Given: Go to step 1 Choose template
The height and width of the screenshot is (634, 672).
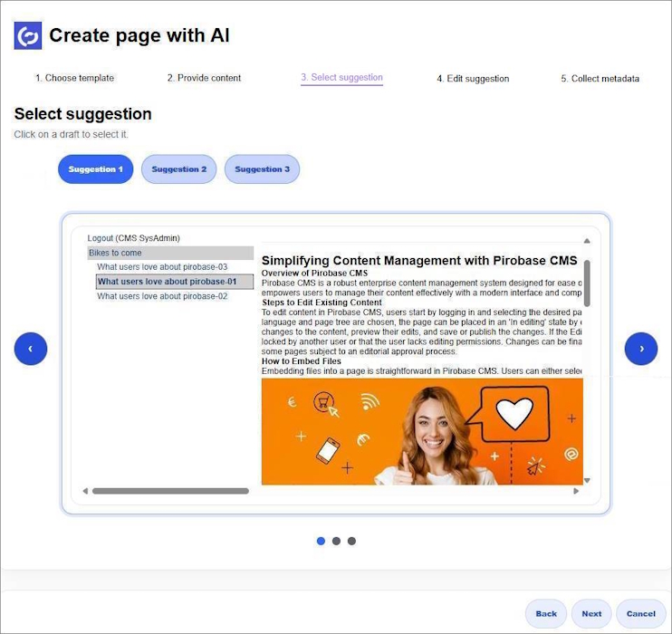Looking at the screenshot, I should pos(74,78).
